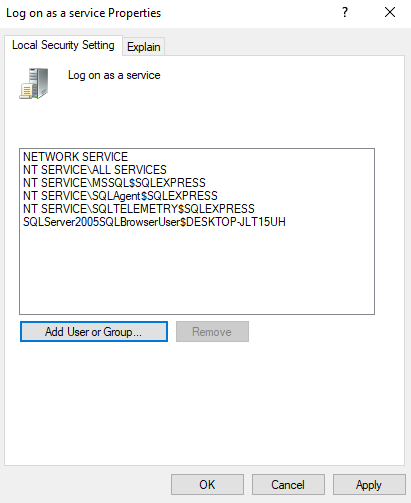Select NT SERVICE\SQLTELEMETRY$SQLEXPRESS entry
This screenshot has width=411, height=503.
(139, 209)
